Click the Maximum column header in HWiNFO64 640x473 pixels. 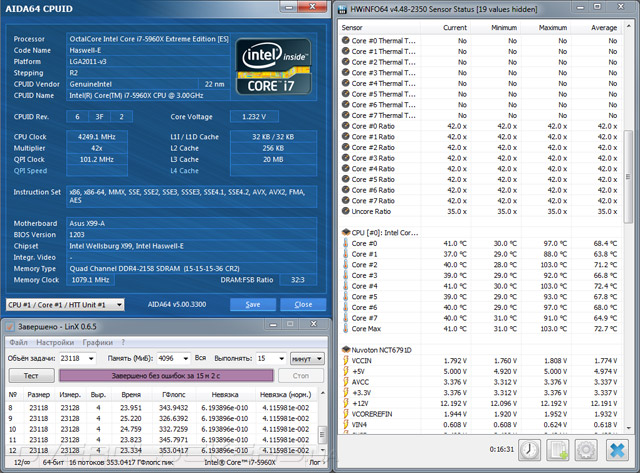[545, 27]
